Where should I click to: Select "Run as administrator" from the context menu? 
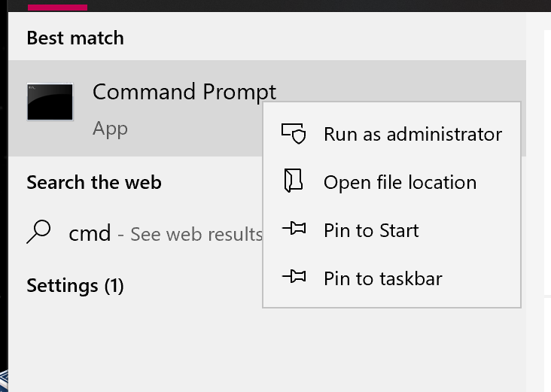click(412, 134)
